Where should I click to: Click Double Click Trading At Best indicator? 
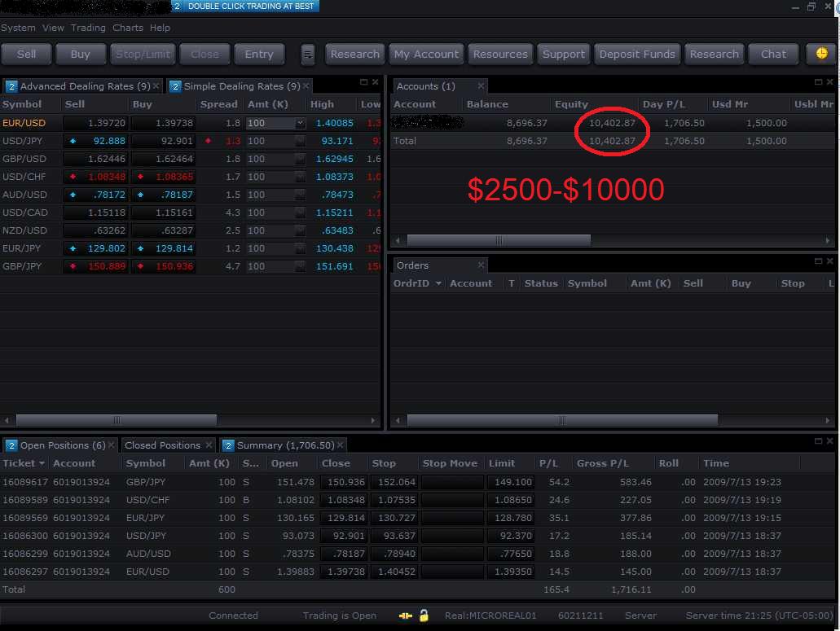[x=245, y=6]
